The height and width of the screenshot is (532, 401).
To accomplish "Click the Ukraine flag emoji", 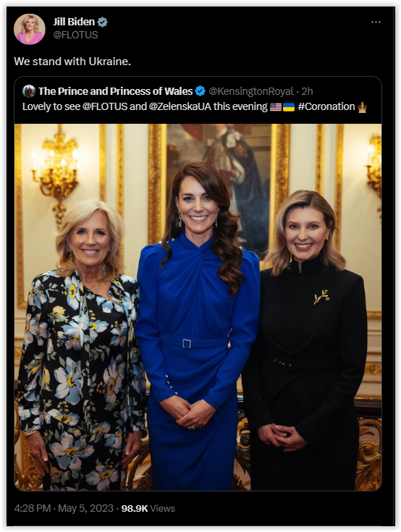I will (x=289, y=107).
